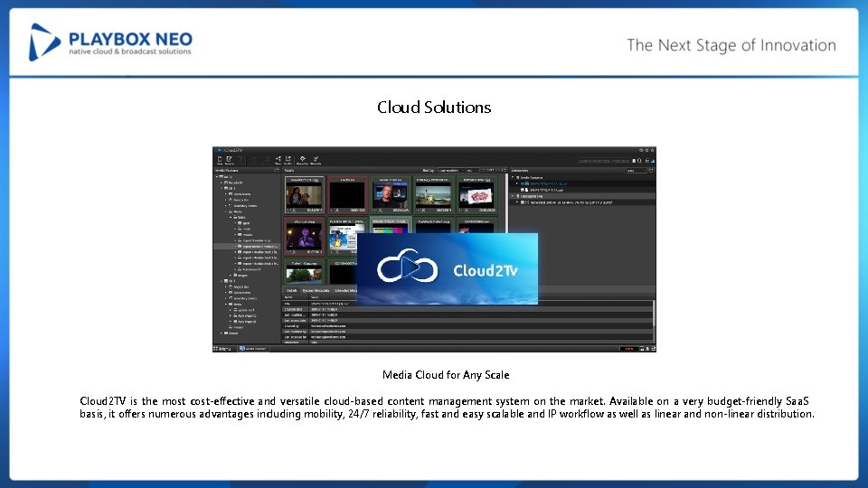Click the Rename edit icon in toolbar

(229, 160)
